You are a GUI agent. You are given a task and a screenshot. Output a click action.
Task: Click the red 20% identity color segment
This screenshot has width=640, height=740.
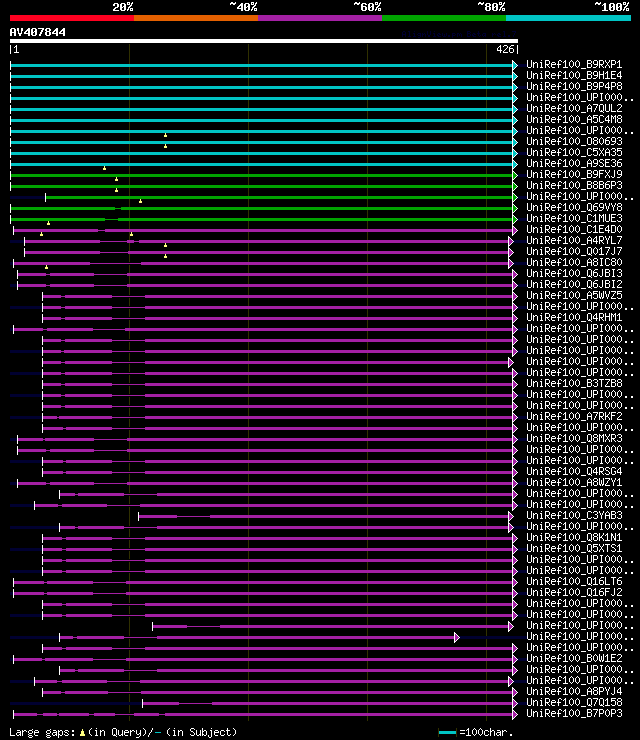72,18
